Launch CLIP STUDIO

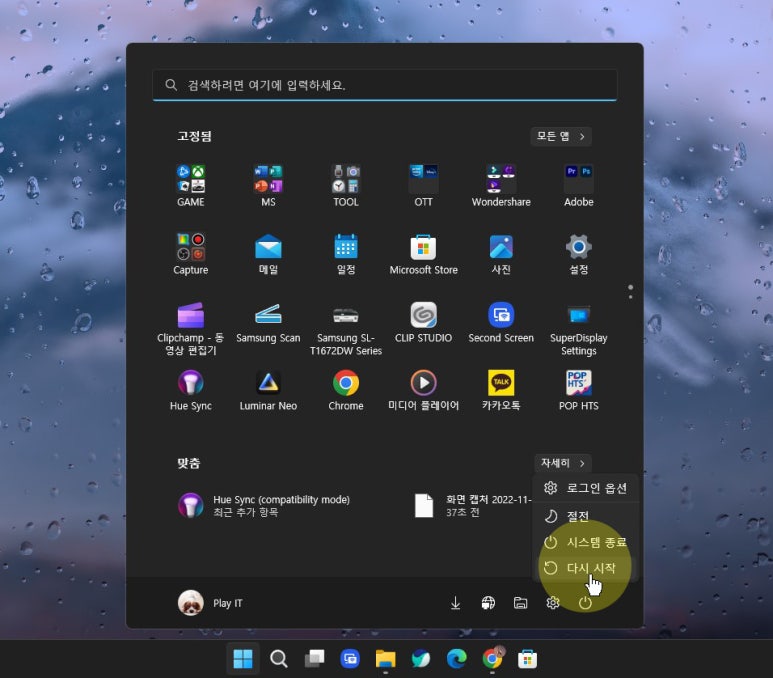[x=423, y=323]
